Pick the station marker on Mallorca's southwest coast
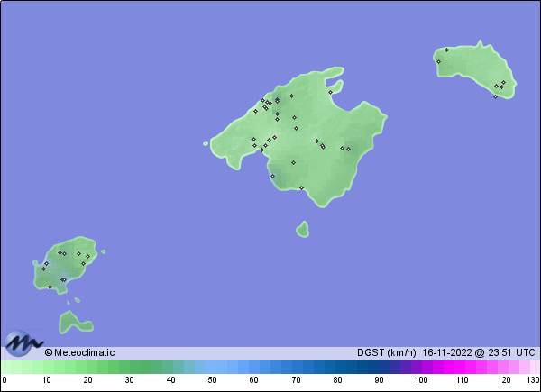541x392 pixels. coord(272,177)
